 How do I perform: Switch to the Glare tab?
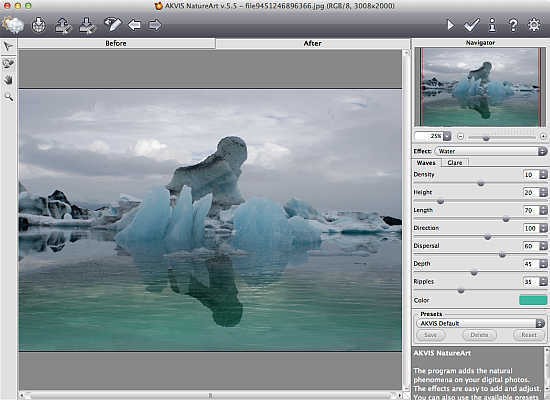coord(455,163)
